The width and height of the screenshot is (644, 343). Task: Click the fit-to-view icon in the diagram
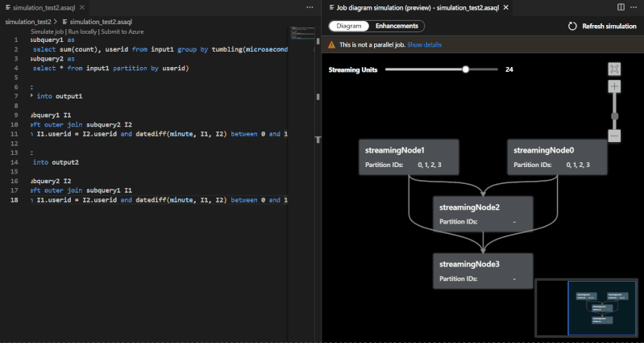(x=614, y=69)
